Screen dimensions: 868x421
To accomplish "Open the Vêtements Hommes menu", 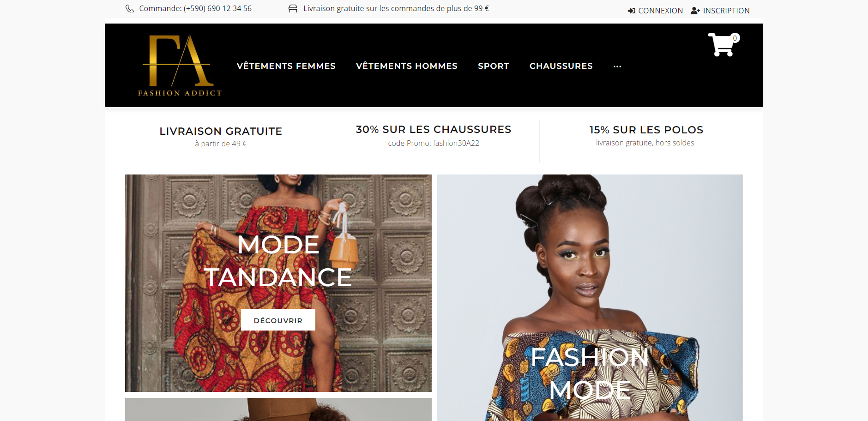I will coord(407,66).
